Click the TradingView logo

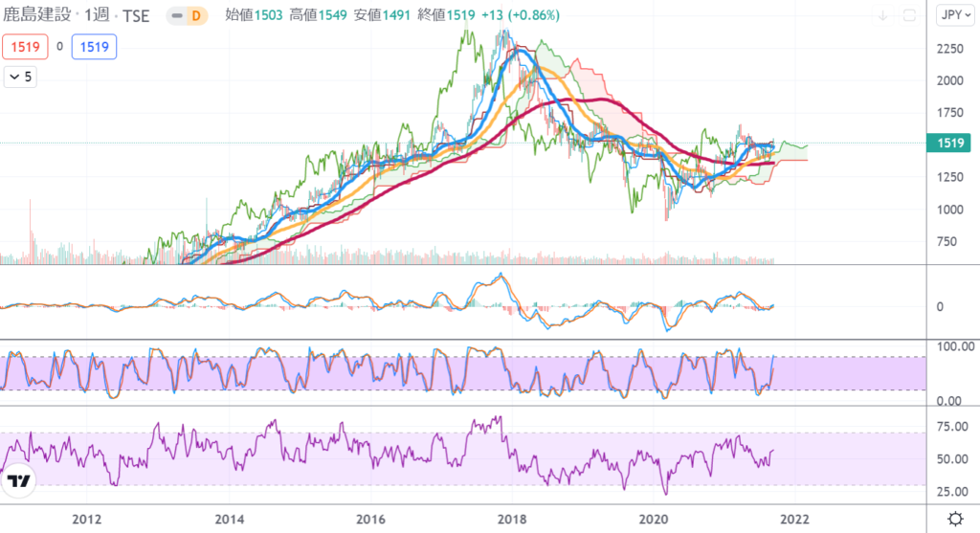tap(19, 480)
